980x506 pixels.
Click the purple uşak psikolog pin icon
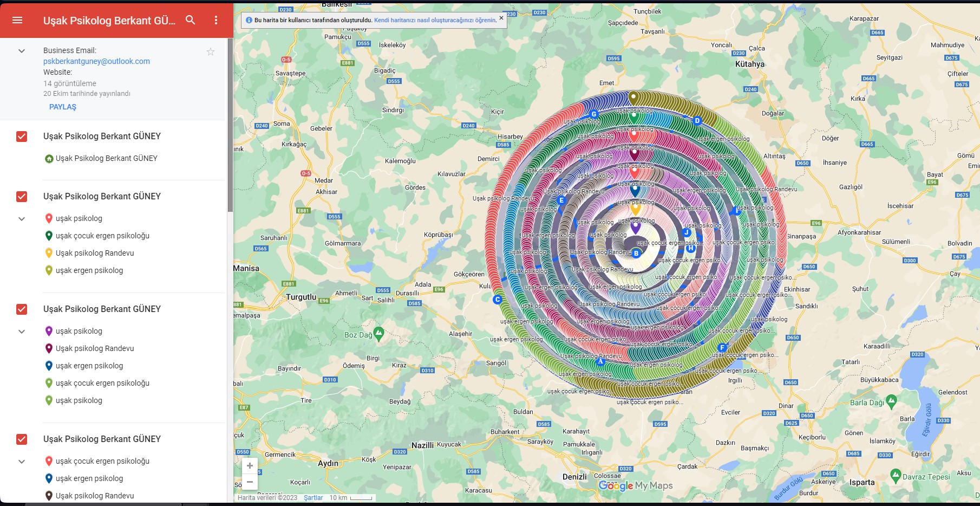click(x=48, y=331)
